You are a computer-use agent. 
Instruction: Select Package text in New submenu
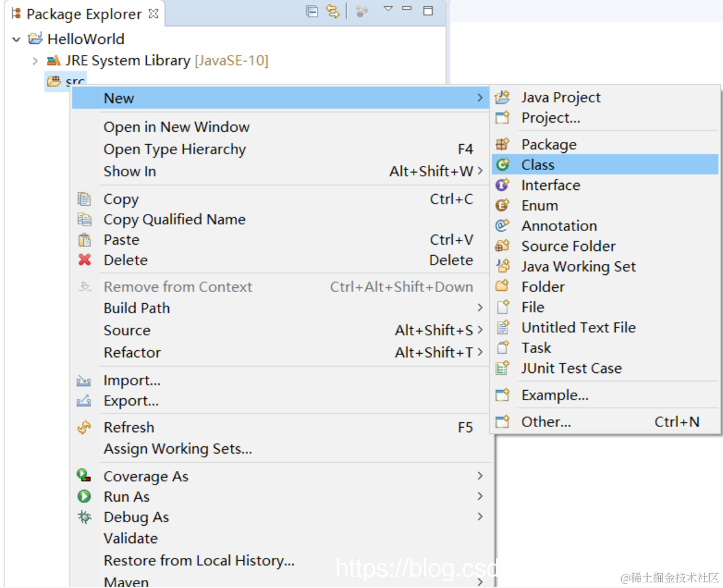[549, 144]
